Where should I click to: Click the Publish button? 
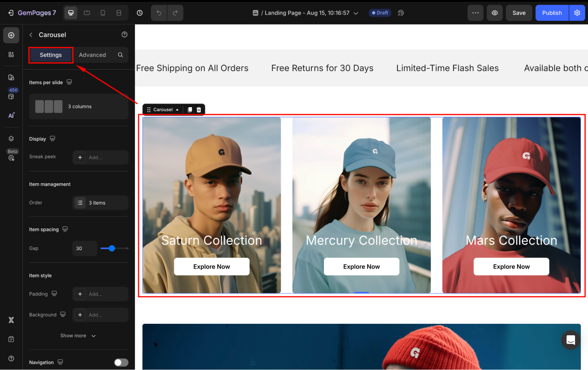click(x=552, y=13)
